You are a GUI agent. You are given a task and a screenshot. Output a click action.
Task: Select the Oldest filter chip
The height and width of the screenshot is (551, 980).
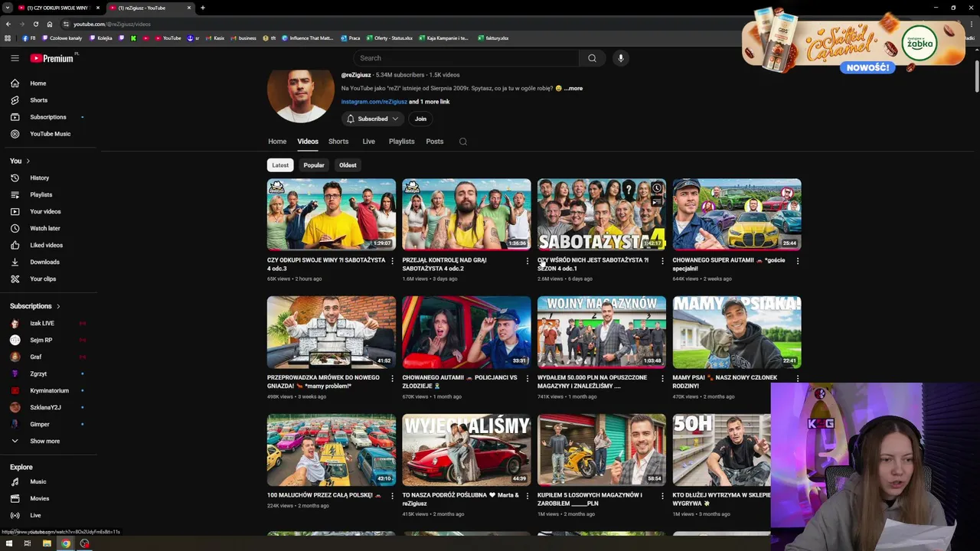coord(348,165)
